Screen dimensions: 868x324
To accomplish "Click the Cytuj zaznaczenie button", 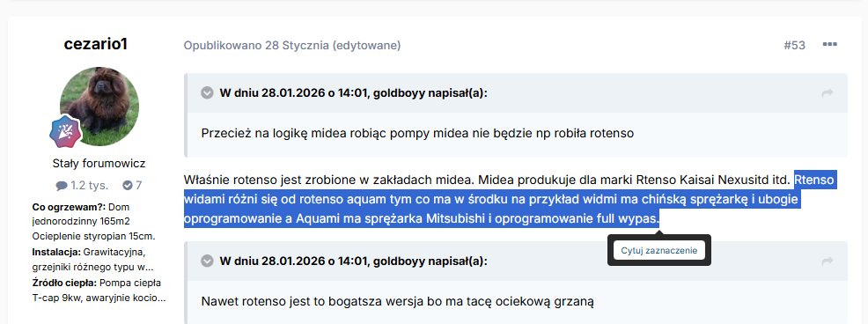I will pos(658,250).
